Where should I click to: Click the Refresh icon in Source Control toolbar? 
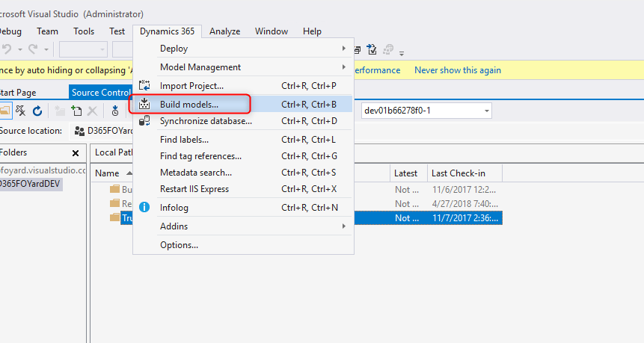pos(37,111)
